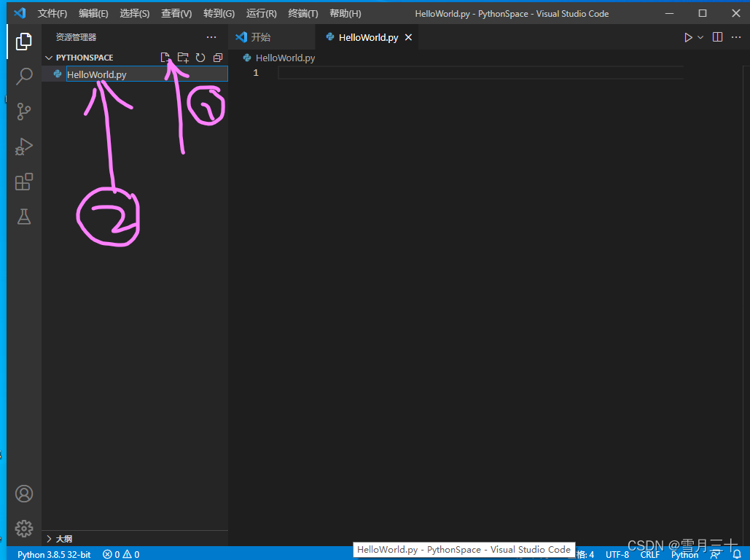Viewport: 750px width, 560px height.
Task: Collapse all folders in explorer
Action: pos(218,58)
